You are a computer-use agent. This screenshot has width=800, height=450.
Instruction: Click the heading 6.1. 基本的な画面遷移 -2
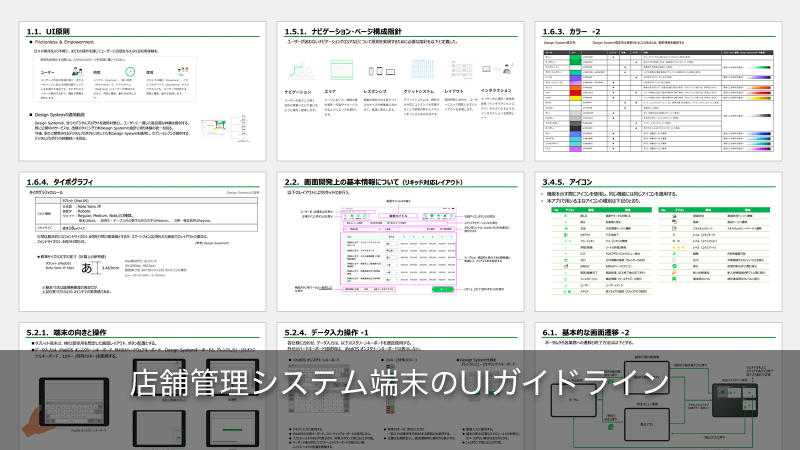pos(586,332)
